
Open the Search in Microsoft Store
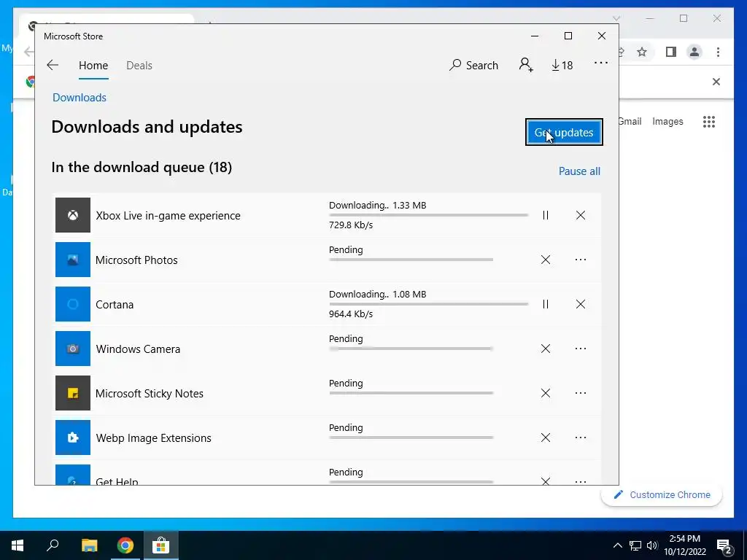click(x=473, y=65)
